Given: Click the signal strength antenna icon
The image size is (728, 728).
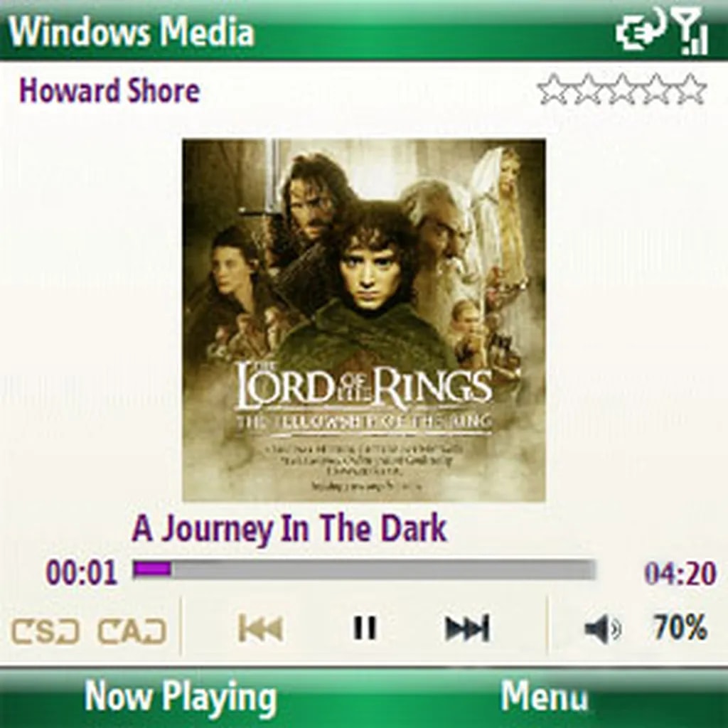Looking at the screenshot, I should [690, 31].
